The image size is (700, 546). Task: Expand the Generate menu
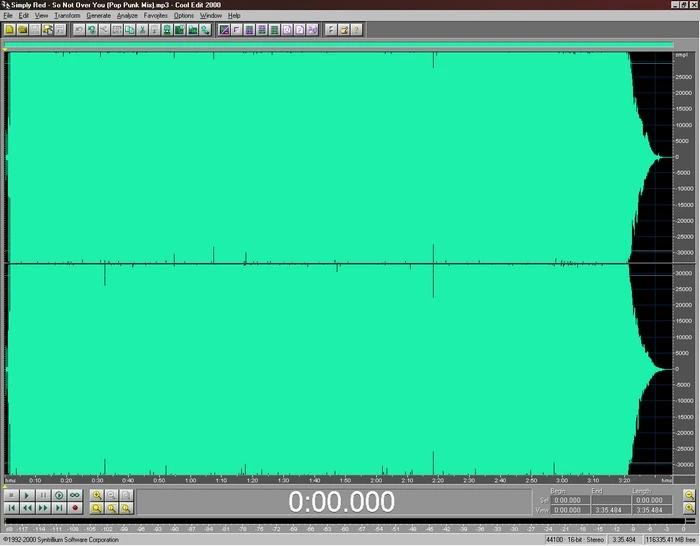click(99, 16)
